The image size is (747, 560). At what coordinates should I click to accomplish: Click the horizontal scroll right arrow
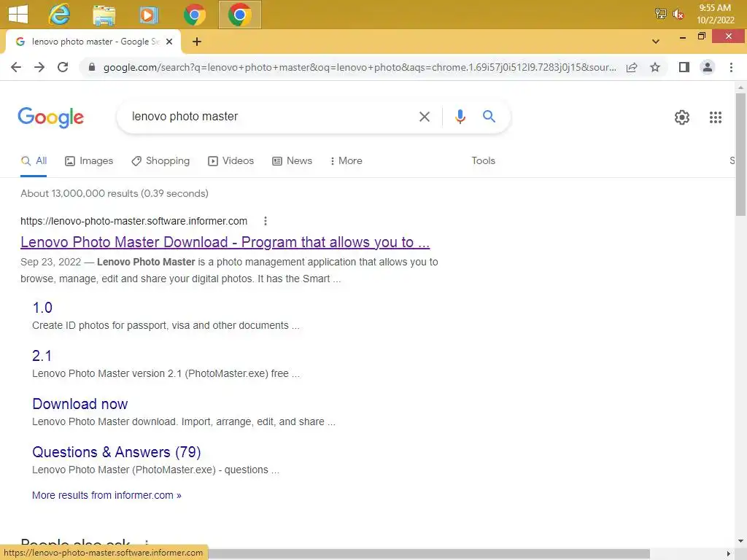[x=729, y=553]
